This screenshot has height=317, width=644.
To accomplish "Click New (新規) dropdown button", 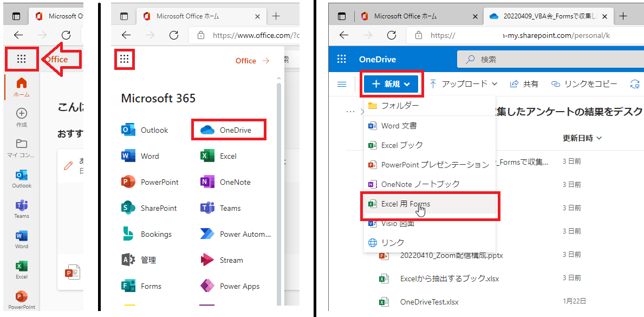I will click(391, 84).
